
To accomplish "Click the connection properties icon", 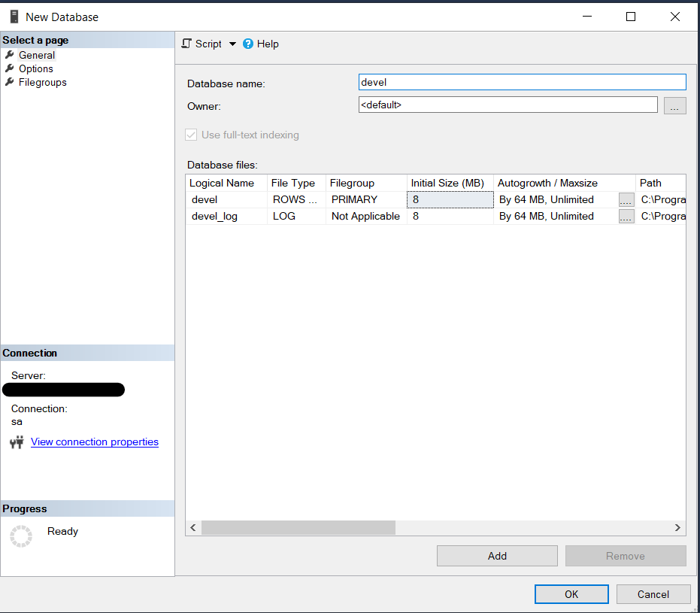I will tap(17, 442).
